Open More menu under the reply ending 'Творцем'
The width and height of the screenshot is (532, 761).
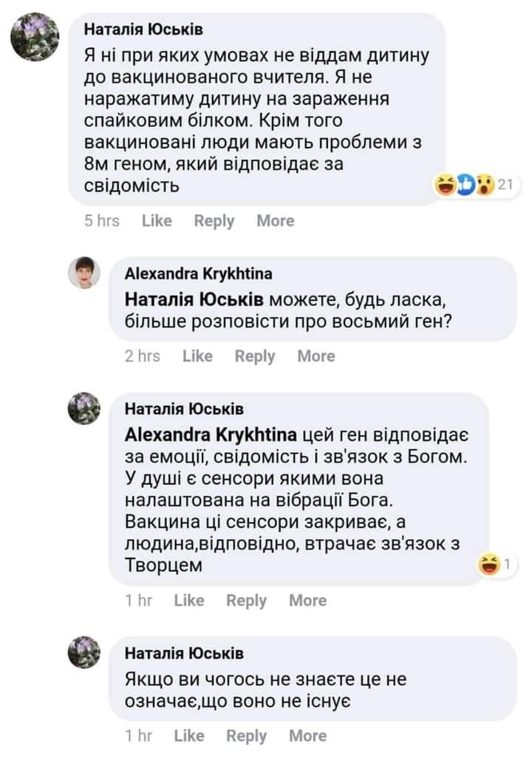click(x=307, y=601)
